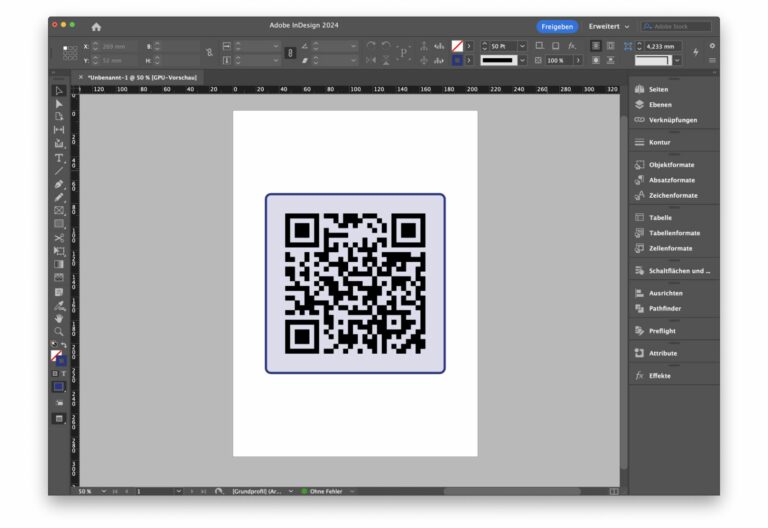768x528 pixels.
Task: Select the Direct Selection tool
Action: [x=59, y=104]
